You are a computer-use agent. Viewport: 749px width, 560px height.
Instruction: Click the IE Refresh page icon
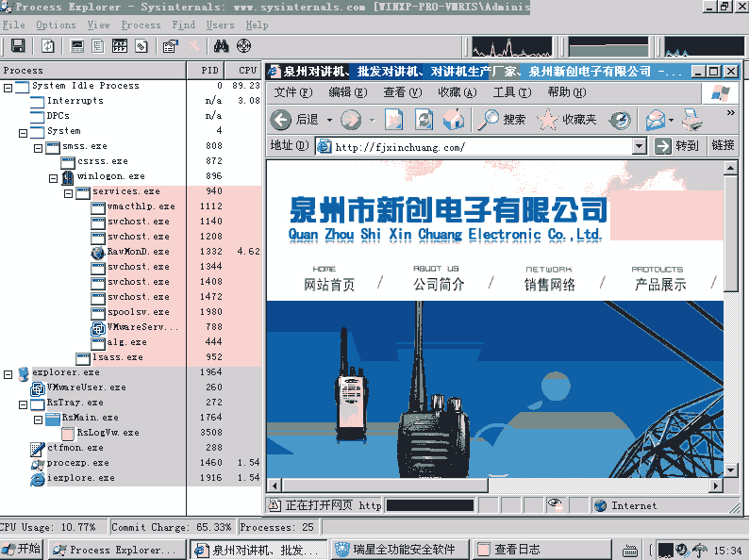(424, 120)
